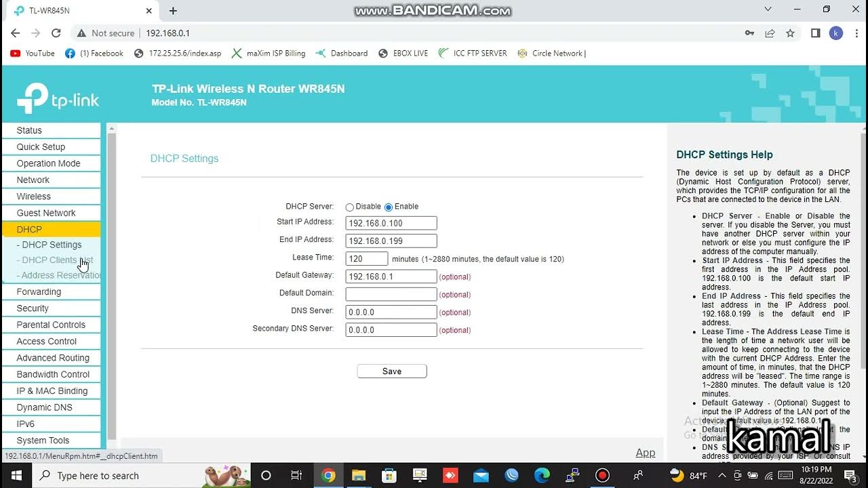Open the Windows Start menu

[x=16, y=475]
